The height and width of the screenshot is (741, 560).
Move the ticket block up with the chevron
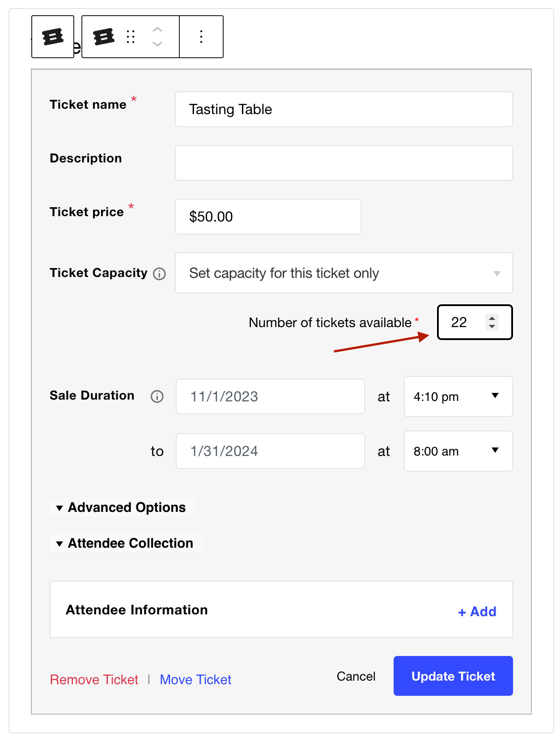coord(157,30)
